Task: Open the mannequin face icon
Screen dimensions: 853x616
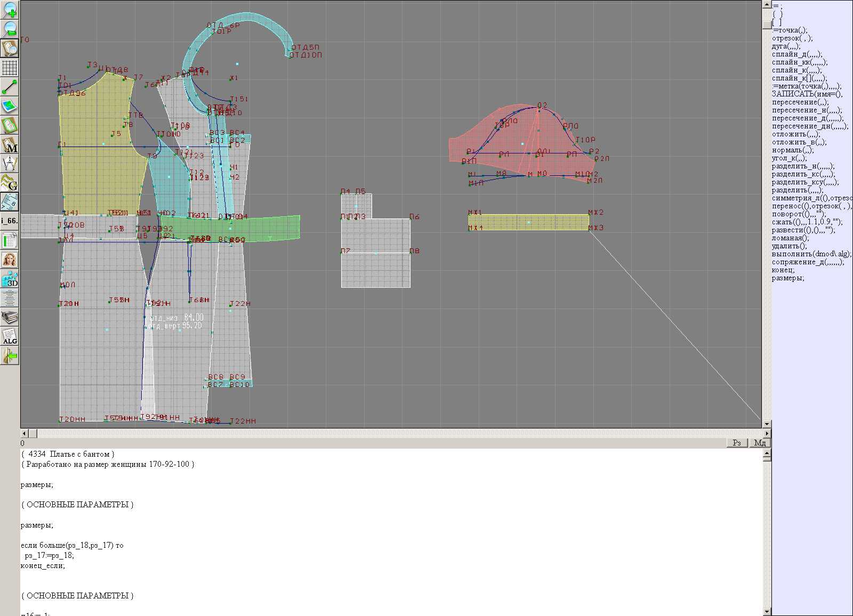Action: tap(10, 260)
